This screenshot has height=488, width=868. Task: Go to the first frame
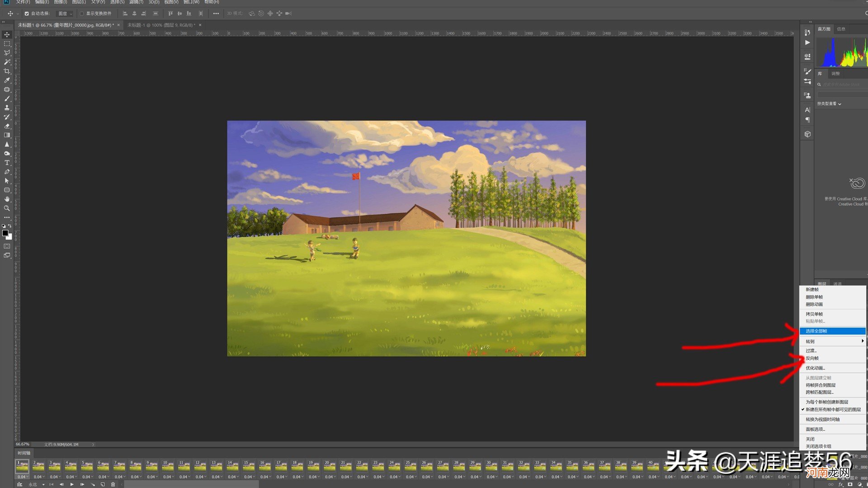(x=51, y=484)
